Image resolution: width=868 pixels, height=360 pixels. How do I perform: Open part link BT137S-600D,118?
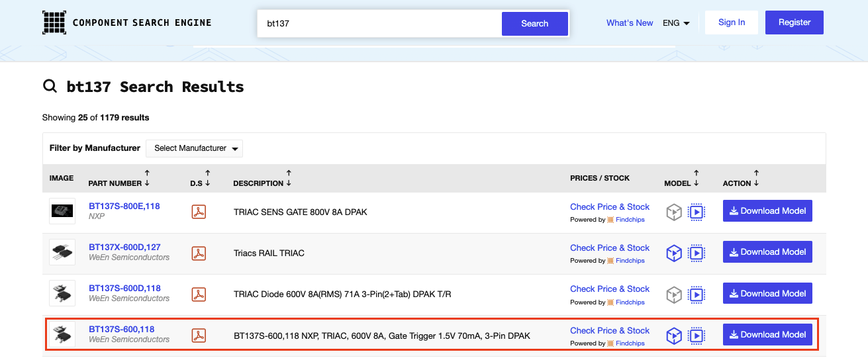click(x=125, y=288)
